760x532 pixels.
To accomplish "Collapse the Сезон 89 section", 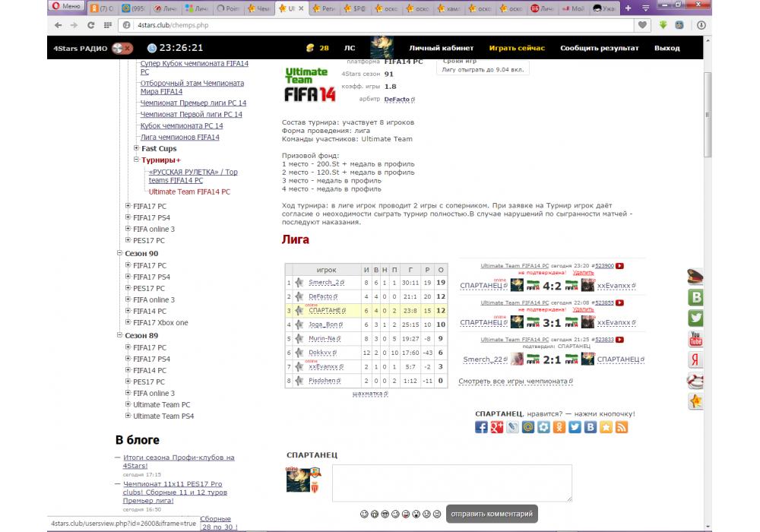I will pyautogui.click(x=120, y=335).
